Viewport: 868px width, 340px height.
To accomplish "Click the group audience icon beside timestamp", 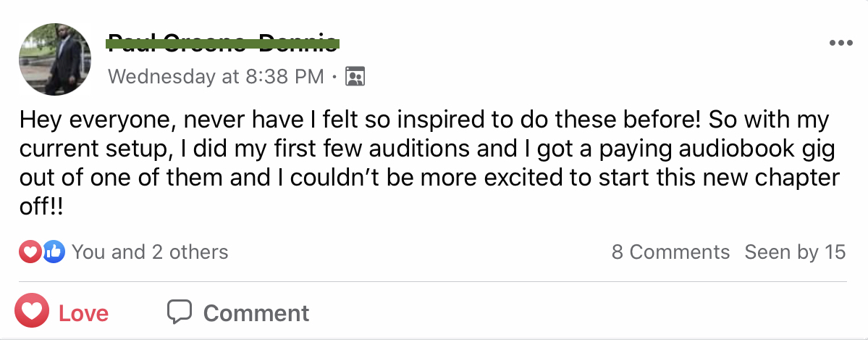I will tap(355, 76).
